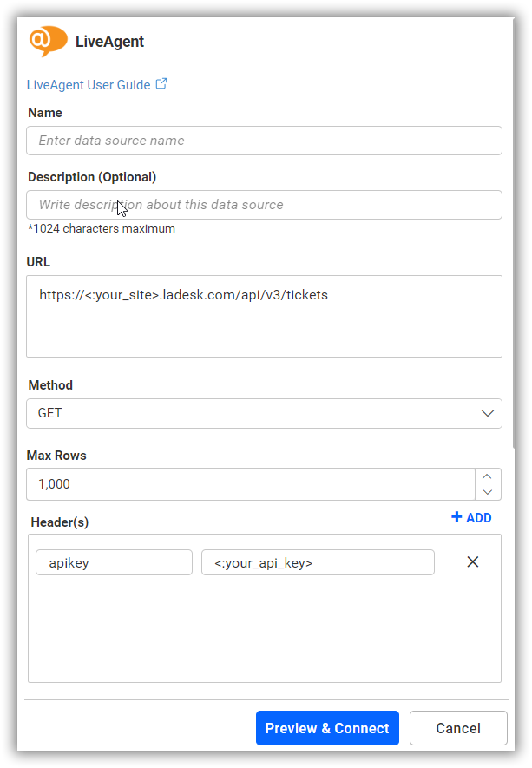Edit the <:your_api_key> header value field

pos(318,562)
